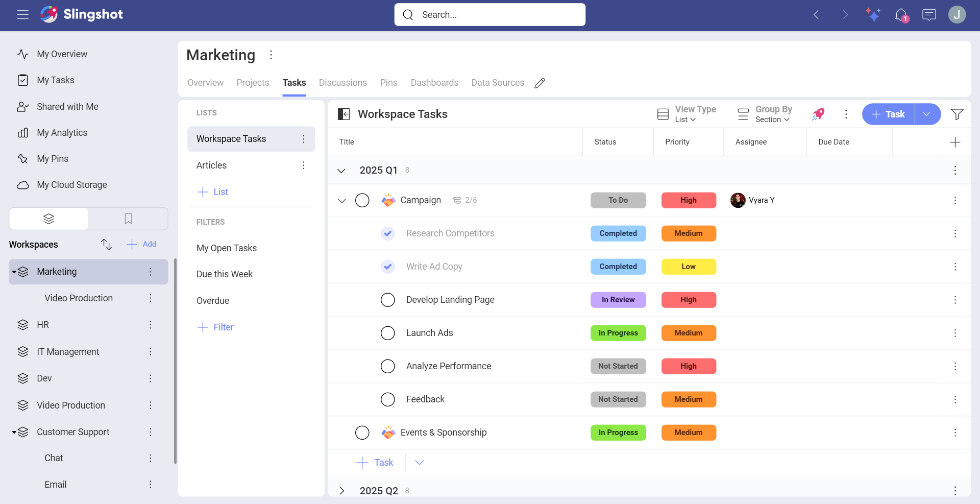Switch to the Dashboards tab
The width and height of the screenshot is (980, 504).
pyautogui.click(x=434, y=83)
